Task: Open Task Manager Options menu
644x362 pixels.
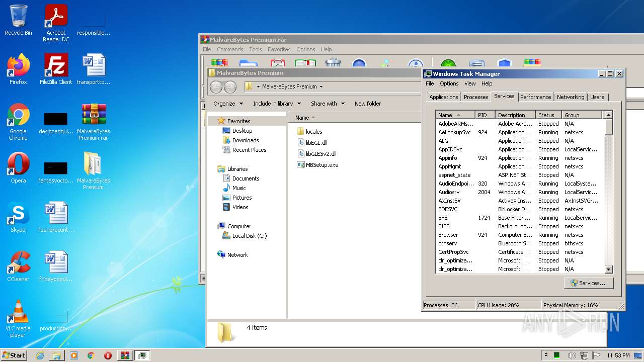Action: tap(449, 83)
